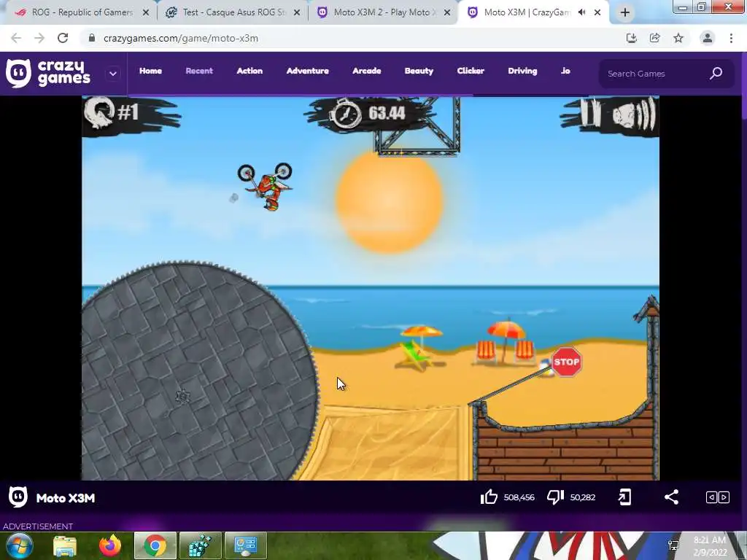Share the game via share icon
Image resolution: width=747 pixels, height=560 pixels.
point(671,497)
